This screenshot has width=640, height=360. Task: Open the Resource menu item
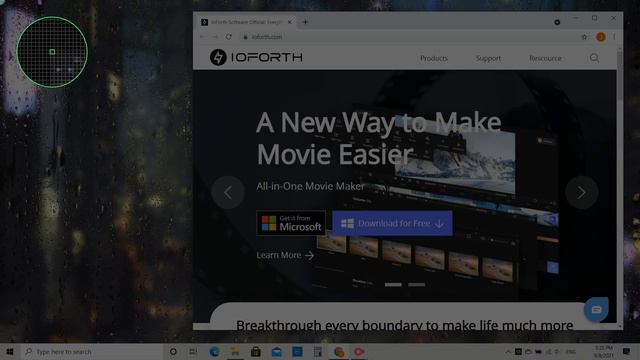(545, 58)
